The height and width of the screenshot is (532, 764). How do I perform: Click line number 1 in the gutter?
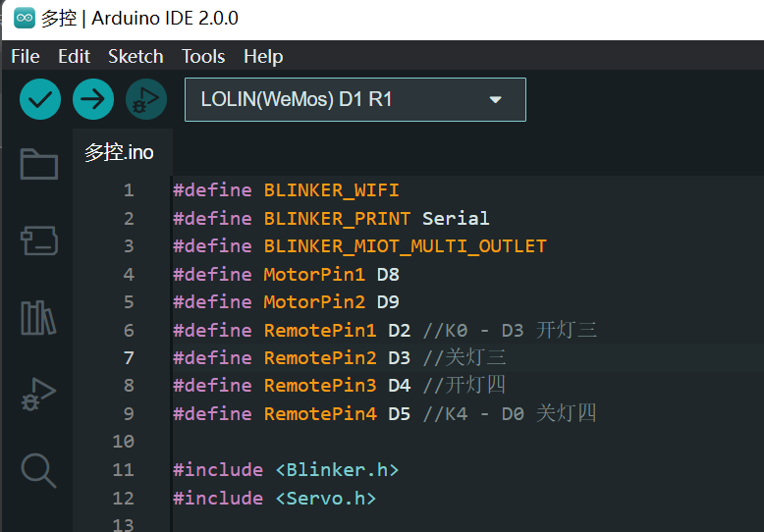pyautogui.click(x=129, y=190)
